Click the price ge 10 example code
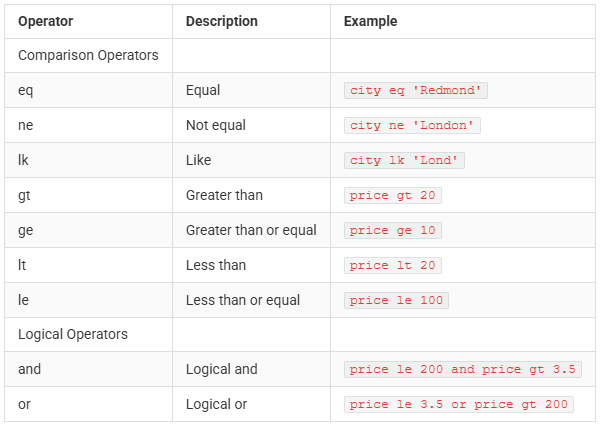This screenshot has width=603, height=425. tap(393, 230)
